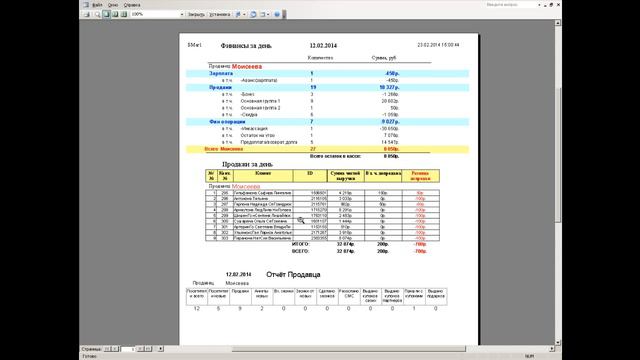This screenshot has height=360, width=640.
Task: Go to the last page navigation button
Action: 149,349
